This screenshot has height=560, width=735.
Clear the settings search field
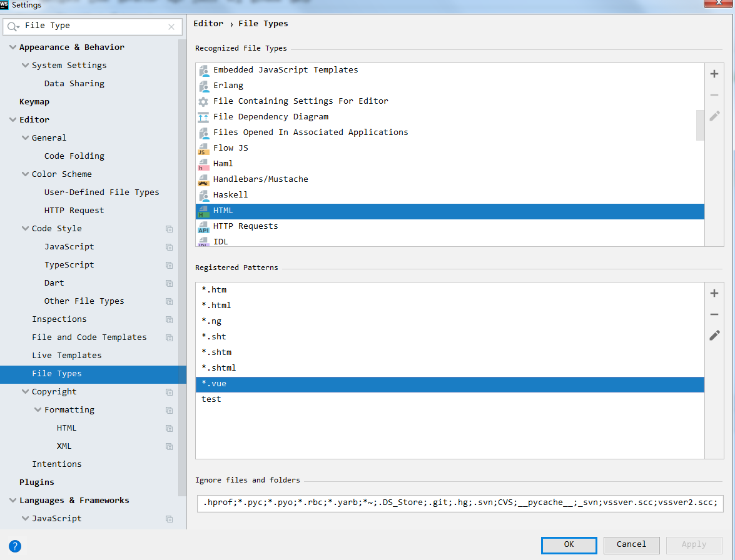tap(171, 27)
